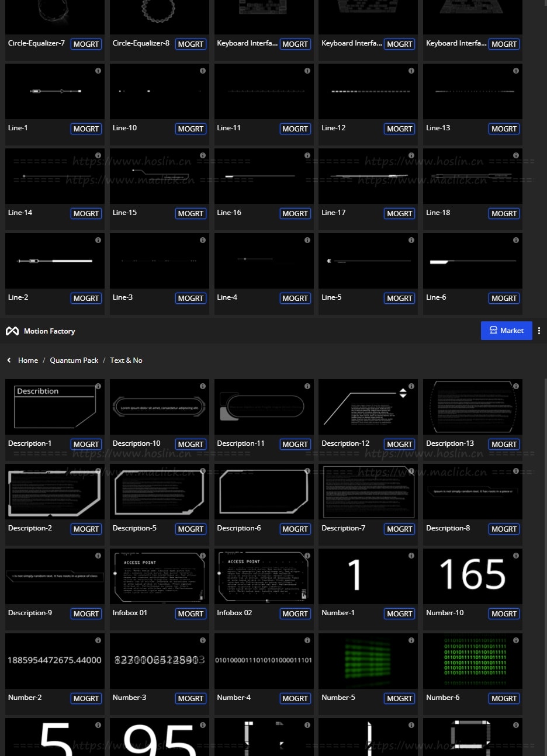The width and height of the screenshot is (547, 756).
Task: Click MOGRT button for Infobox 01
Action: [191, 613]
